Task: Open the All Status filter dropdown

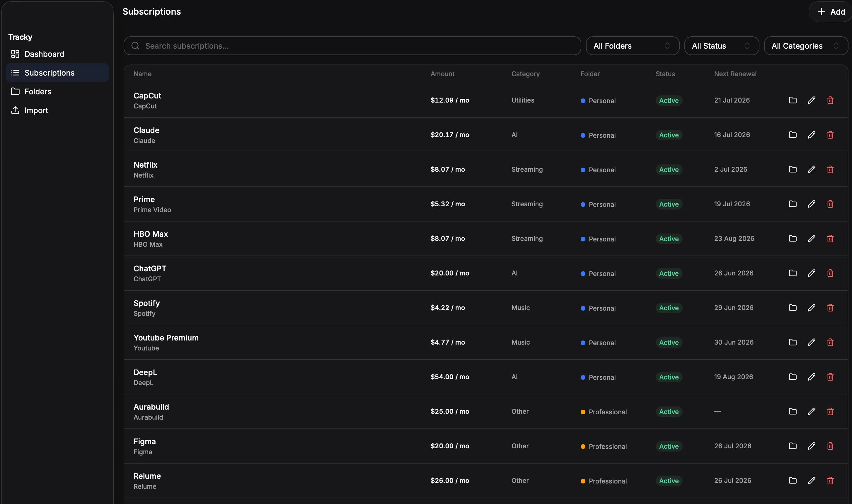Action: (x=722, y=46)
